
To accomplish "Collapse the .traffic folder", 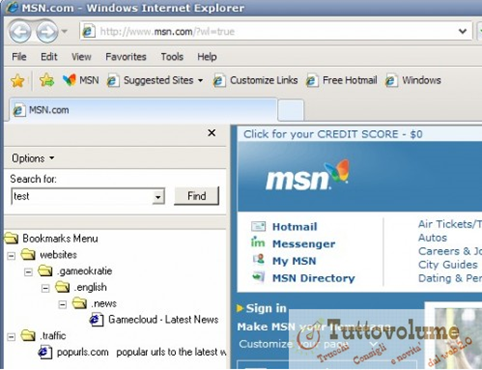I will click(11, 337).
